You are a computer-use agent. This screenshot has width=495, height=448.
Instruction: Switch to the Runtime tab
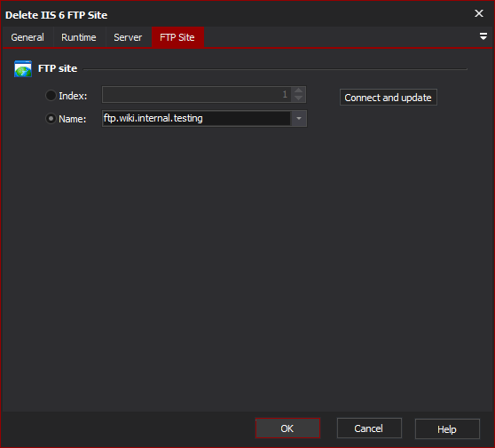pyautogui.click(x=79, y=37)
